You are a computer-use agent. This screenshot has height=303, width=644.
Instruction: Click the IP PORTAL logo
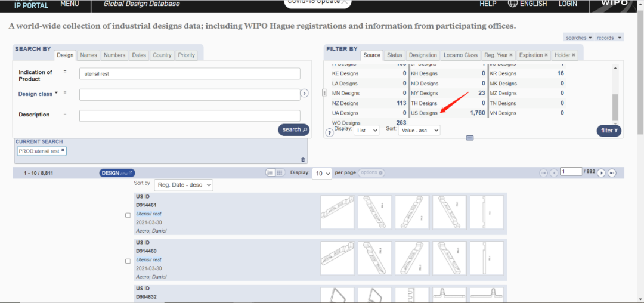click(x=31, y=5)
